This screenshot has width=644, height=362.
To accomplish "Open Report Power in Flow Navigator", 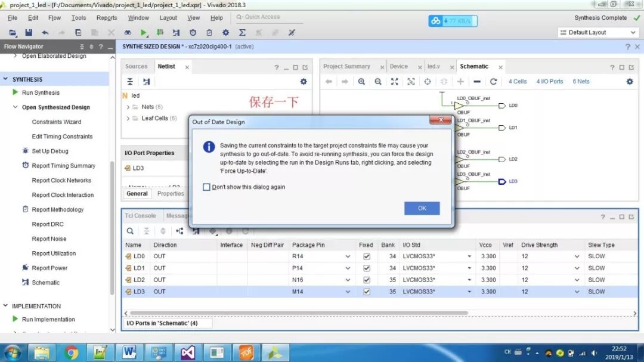I will click(49, 268).
